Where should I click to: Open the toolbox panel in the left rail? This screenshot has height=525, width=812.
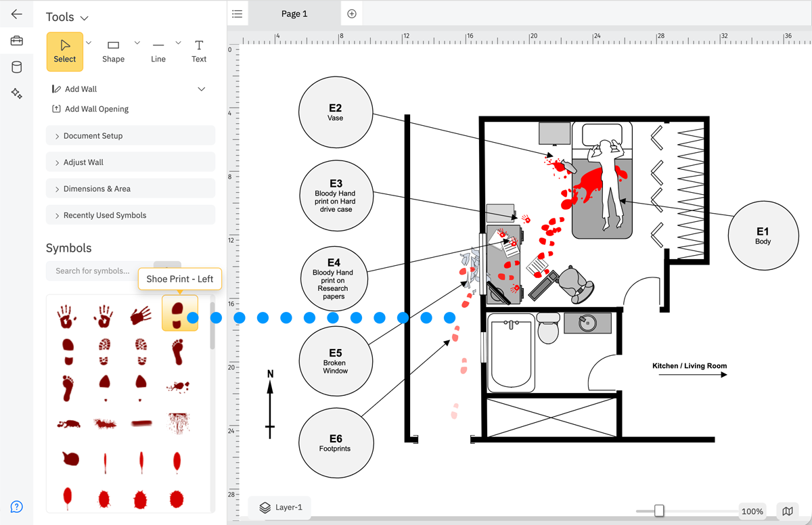point(17,41)
